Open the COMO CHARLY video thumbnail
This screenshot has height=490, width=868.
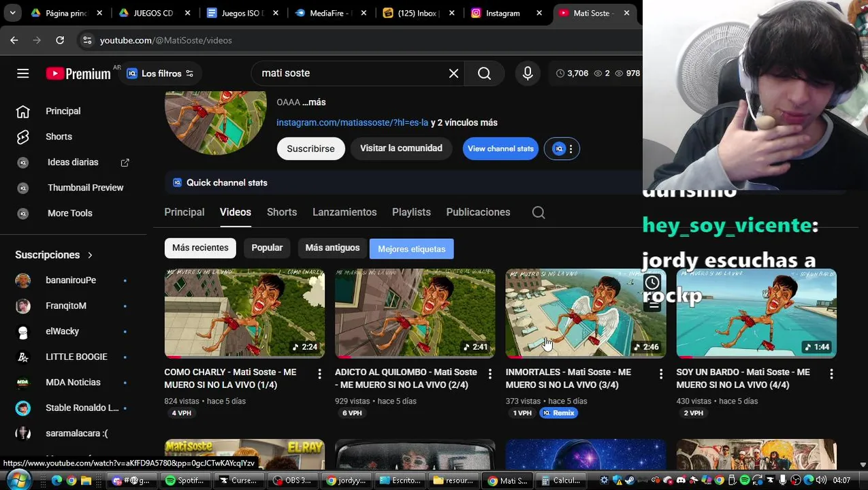[x=244, y=313]
